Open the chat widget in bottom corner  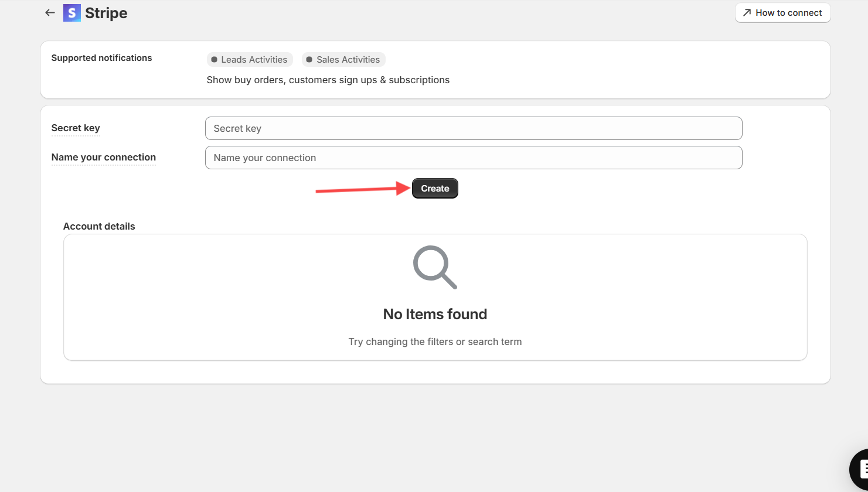(x=859, y=469)
